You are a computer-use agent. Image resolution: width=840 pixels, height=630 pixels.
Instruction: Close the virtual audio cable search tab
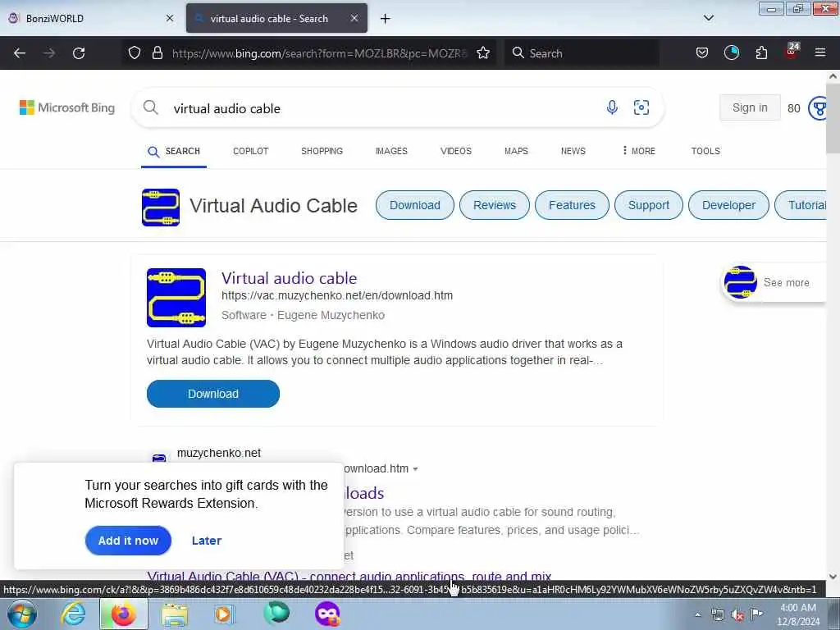pyautogui.click(x=354, y=18)
